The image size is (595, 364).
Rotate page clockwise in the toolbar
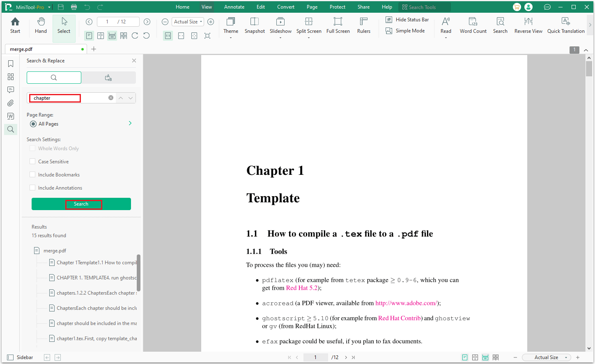click(135, 36)
